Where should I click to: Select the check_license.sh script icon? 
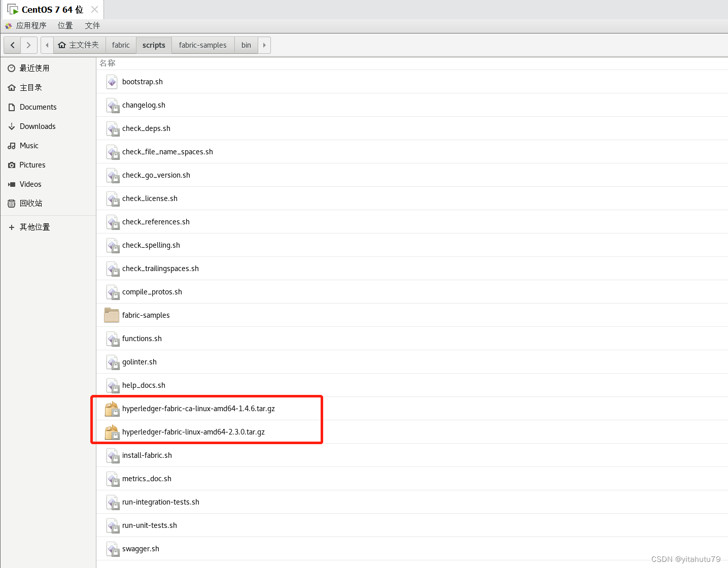112,198
